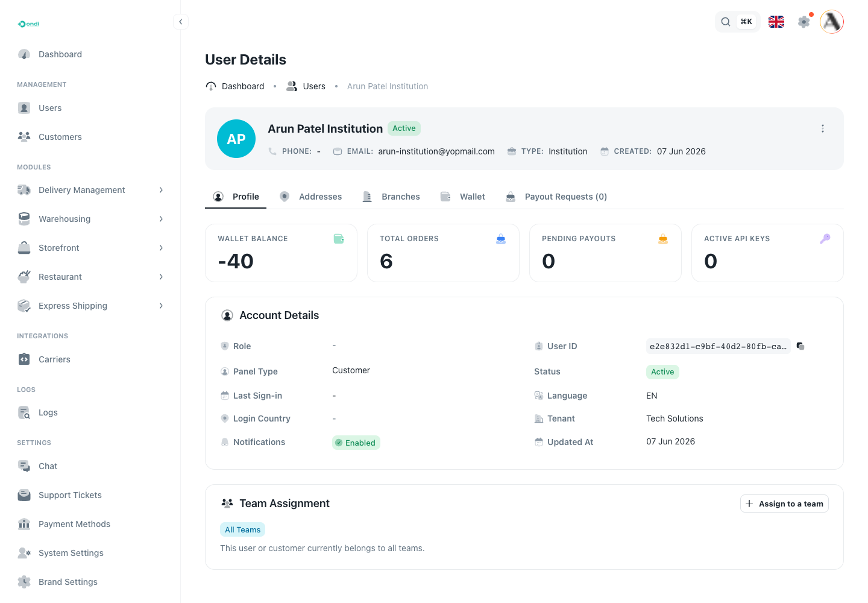Open Payment Methods
Image resolution: width=868 pixels, height=603 pixels.
point(90,524)
